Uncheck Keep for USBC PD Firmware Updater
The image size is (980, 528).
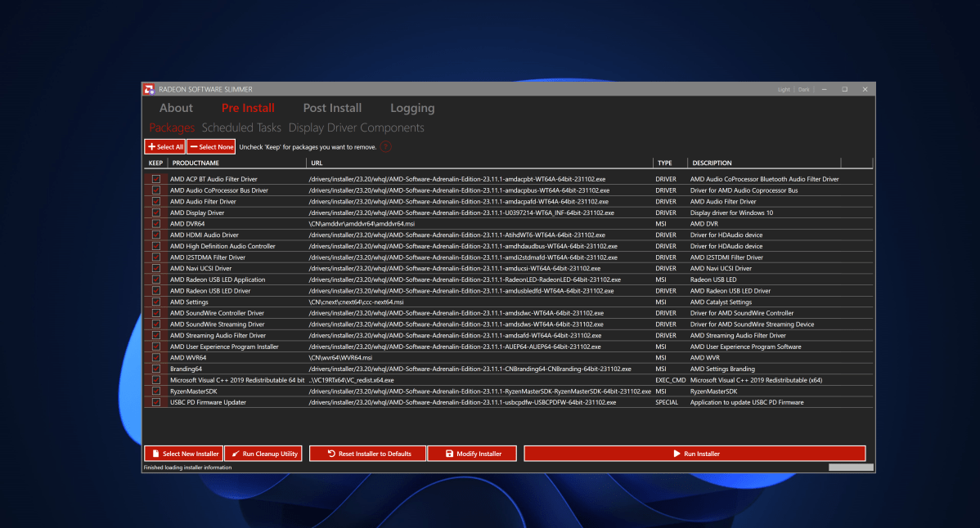(156, 403)
